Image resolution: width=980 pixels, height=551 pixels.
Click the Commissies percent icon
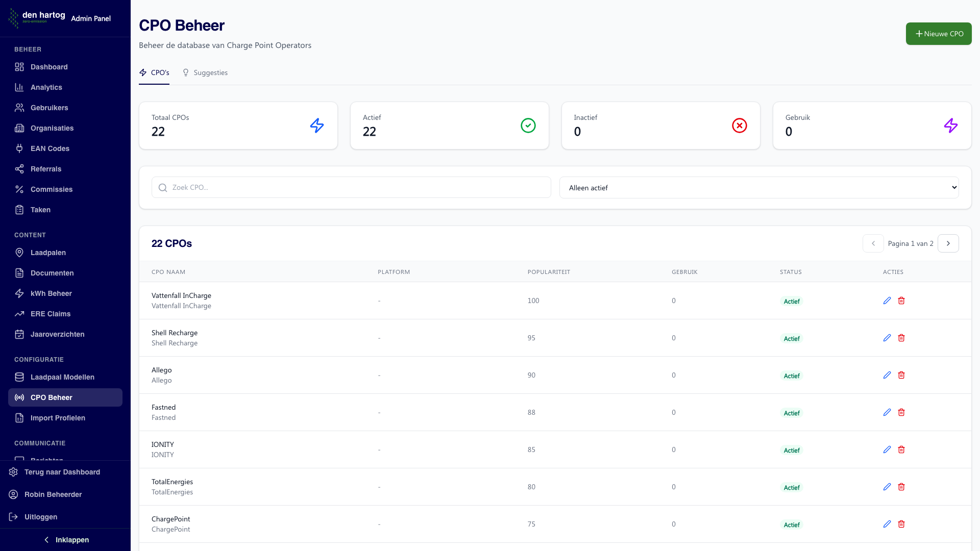(19, 189)
